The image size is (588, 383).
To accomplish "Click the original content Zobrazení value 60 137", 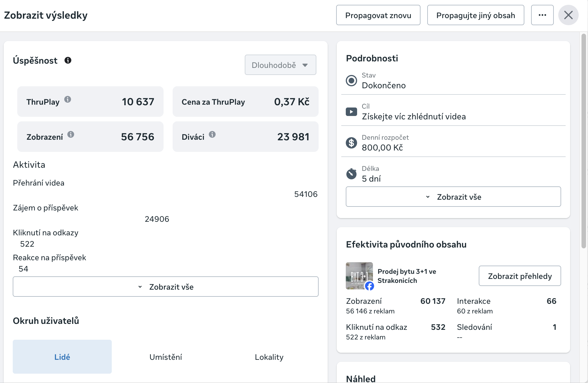I will [433, 301].
